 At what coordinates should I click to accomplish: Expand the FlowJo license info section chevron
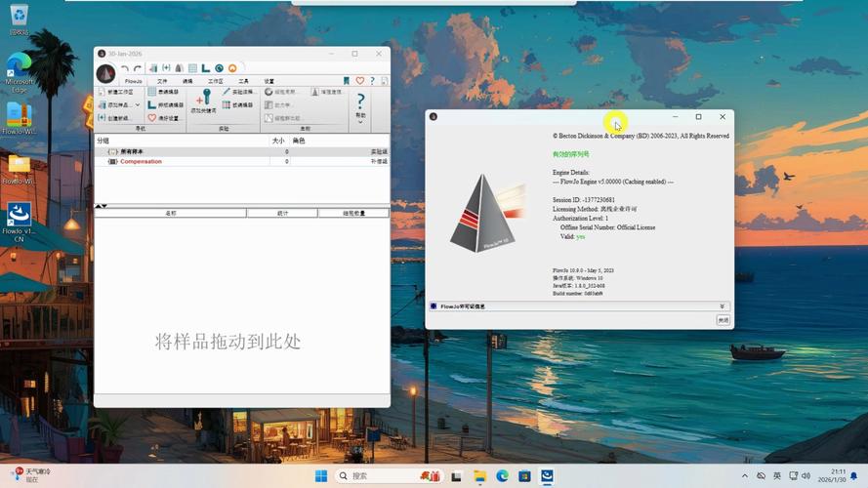click(x=722, y=306)
